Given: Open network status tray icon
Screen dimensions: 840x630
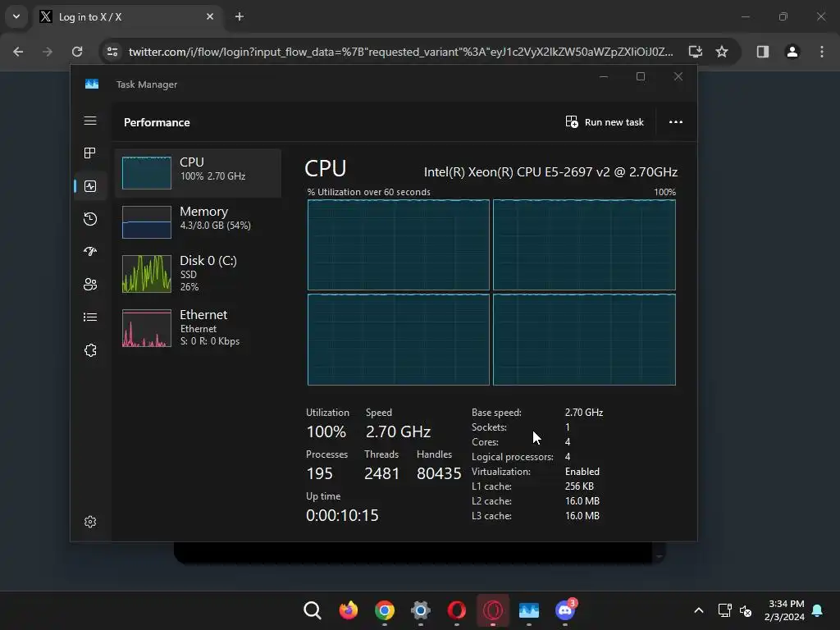Looking at the screenshot, I should (724, 610).
